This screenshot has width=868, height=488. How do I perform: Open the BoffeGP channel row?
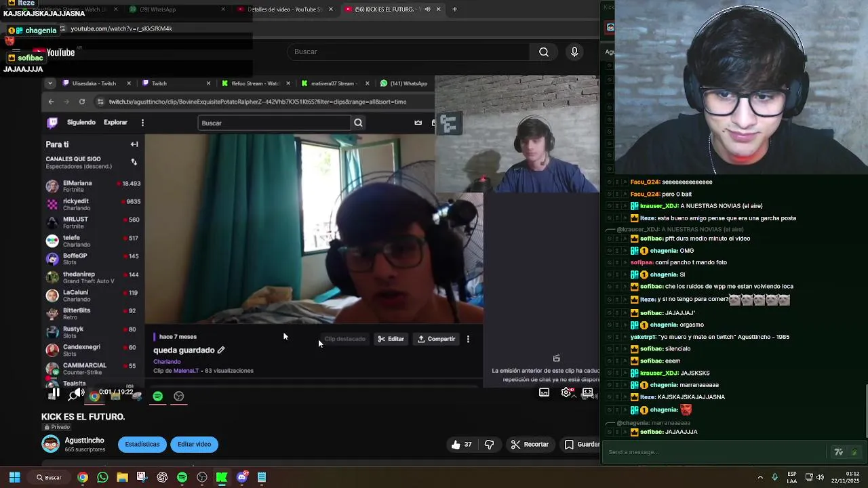[93, 259]
